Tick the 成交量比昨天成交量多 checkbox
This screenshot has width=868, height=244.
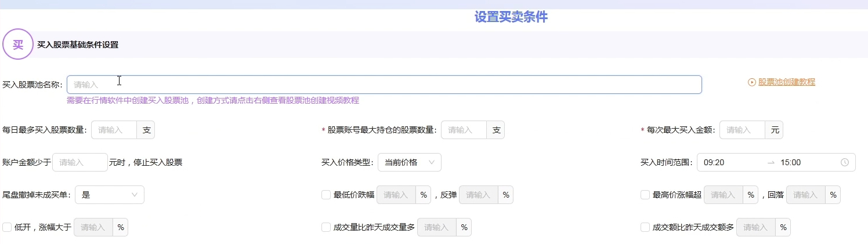coord(326,227)
